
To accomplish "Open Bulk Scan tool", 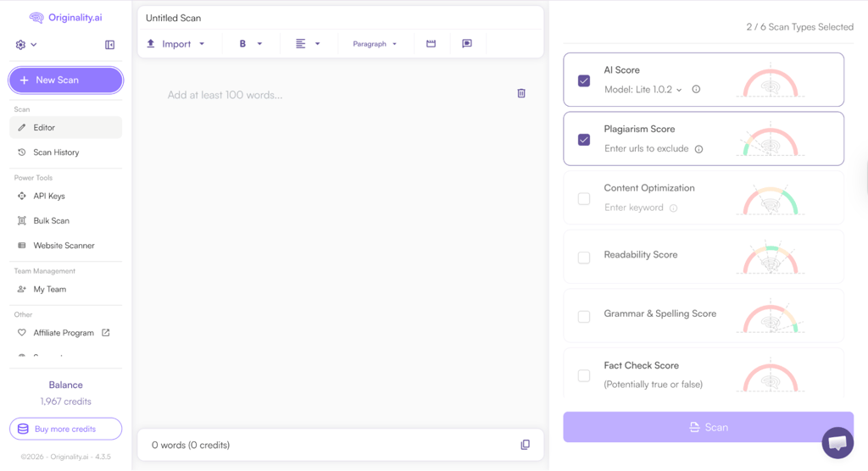I will 66,220.
